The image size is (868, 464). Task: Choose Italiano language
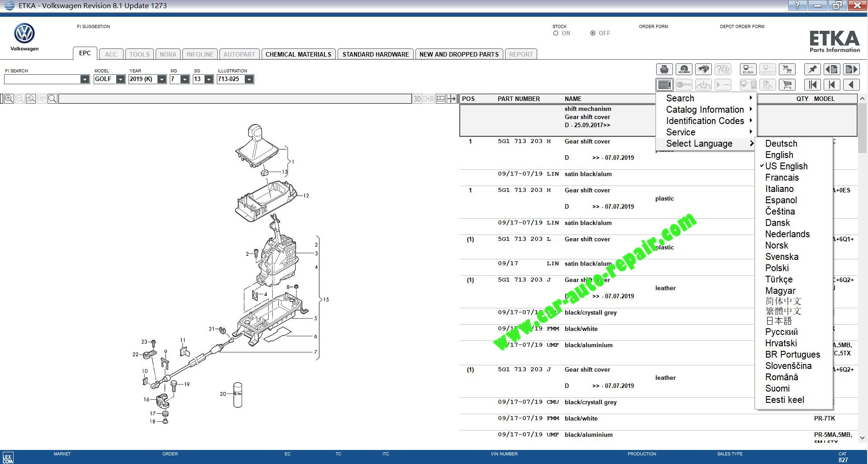[779, 189]
